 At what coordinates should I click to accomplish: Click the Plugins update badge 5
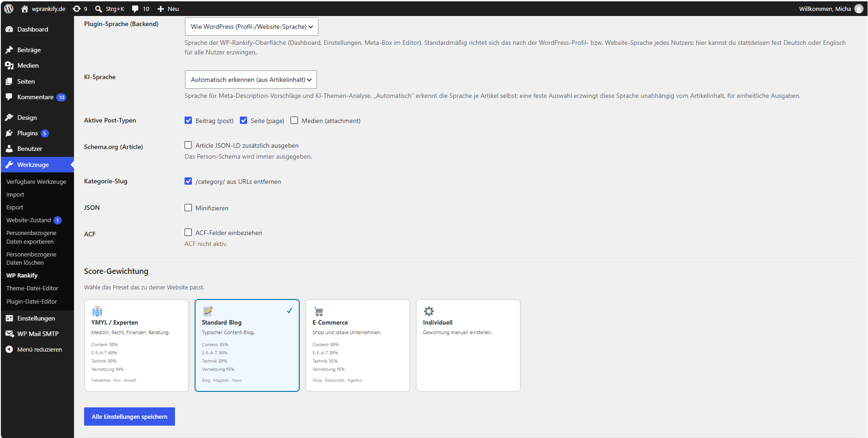(x=44, y=134)
